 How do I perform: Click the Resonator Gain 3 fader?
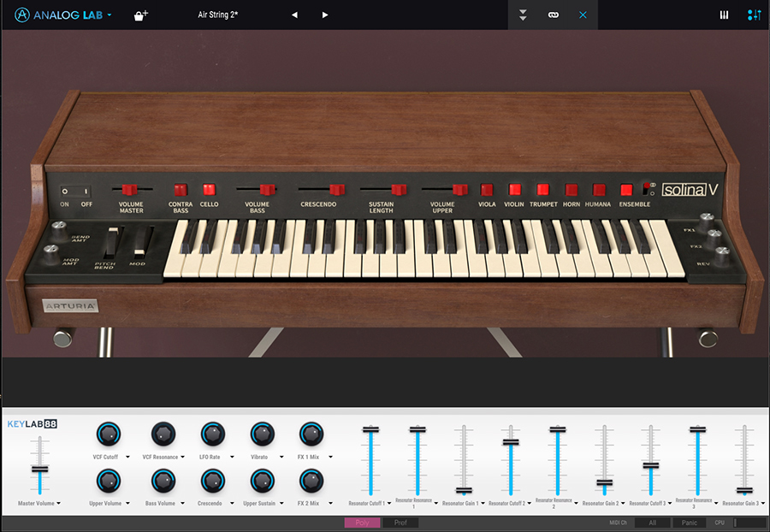point(744,490)
